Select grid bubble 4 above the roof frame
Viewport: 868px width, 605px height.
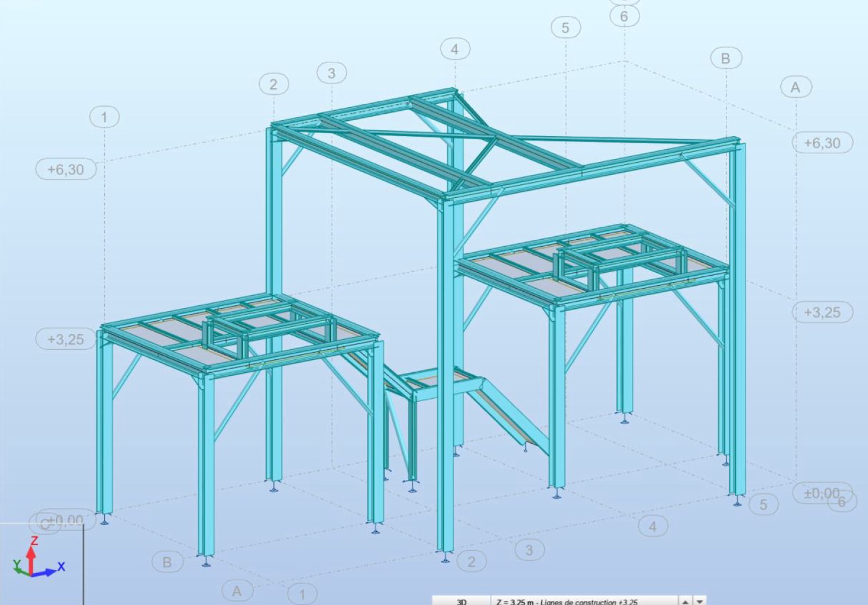(455, 49)
